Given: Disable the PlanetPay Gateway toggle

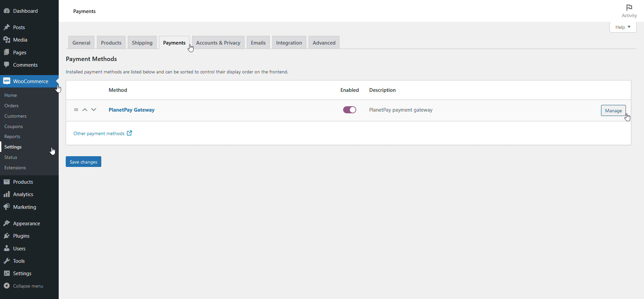Looking at the screenshot, I should click(x=350, y=110).
